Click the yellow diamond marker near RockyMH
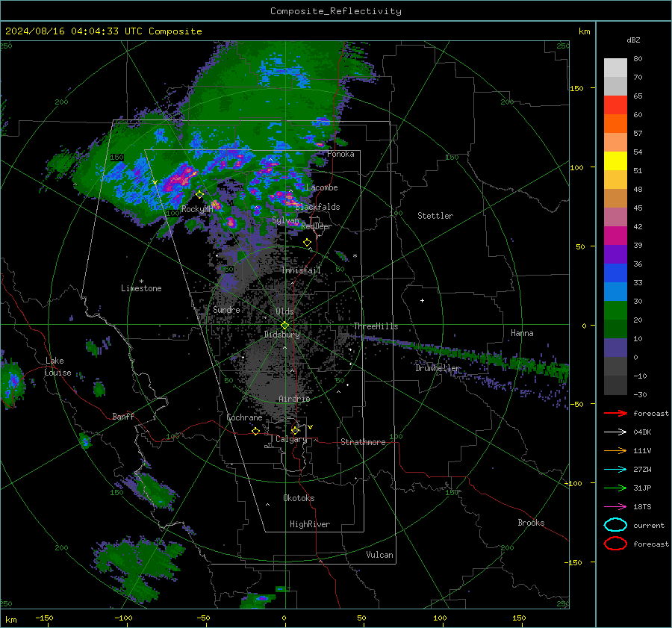The image size is (672, 628). pyautogui.click(x=199, y=195)
